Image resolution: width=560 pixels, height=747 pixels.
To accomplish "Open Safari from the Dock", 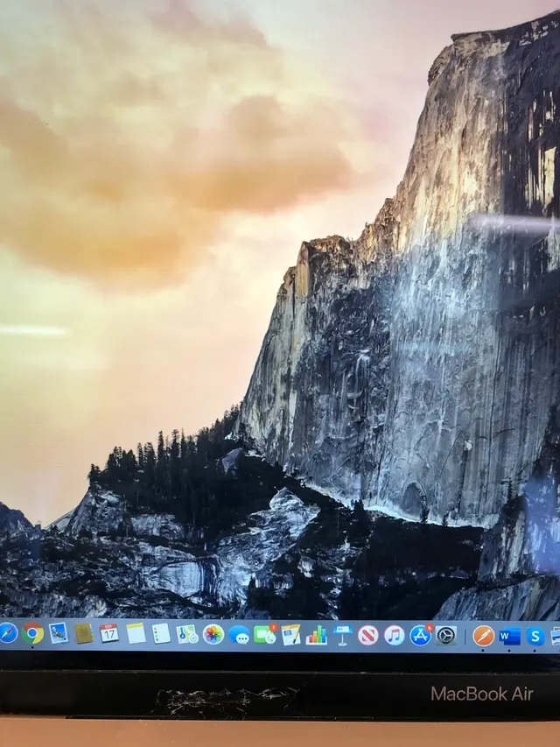I will [8, 633].
